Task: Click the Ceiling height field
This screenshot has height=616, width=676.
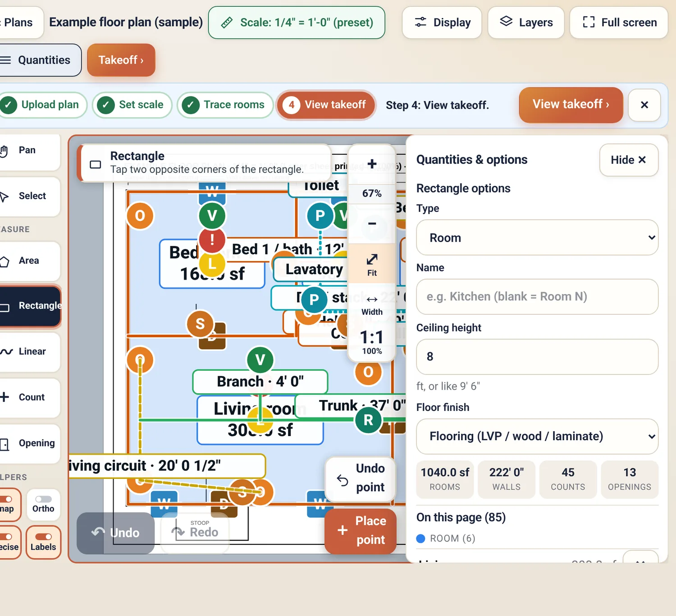Action: click(x=537, y=357)
